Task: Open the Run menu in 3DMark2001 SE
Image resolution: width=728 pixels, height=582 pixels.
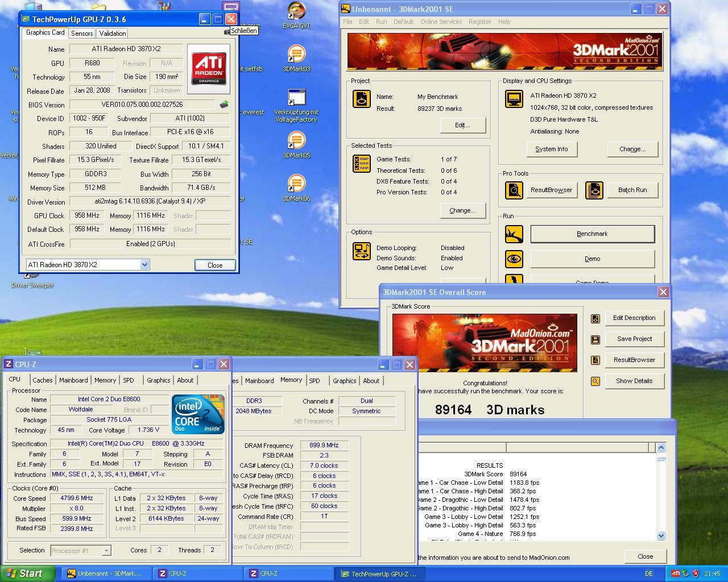Action: pyautogui.click(x=381, y=22)
